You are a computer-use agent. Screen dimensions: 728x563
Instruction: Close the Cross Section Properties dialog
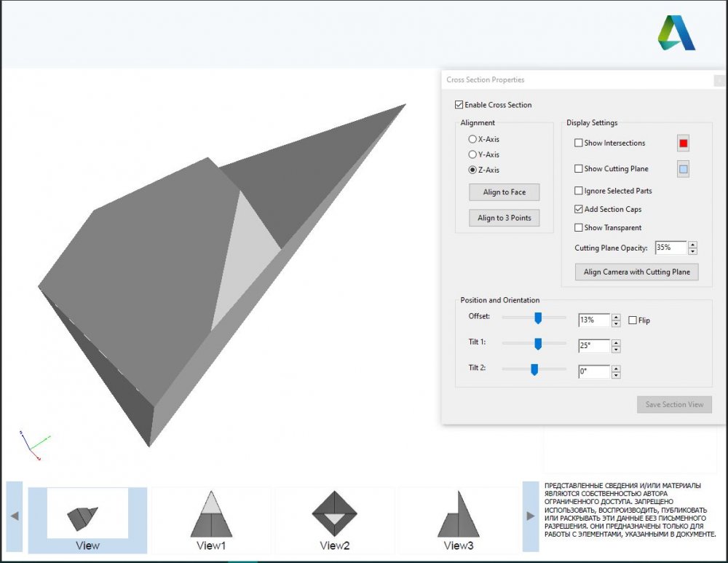[x=719, y=80]
